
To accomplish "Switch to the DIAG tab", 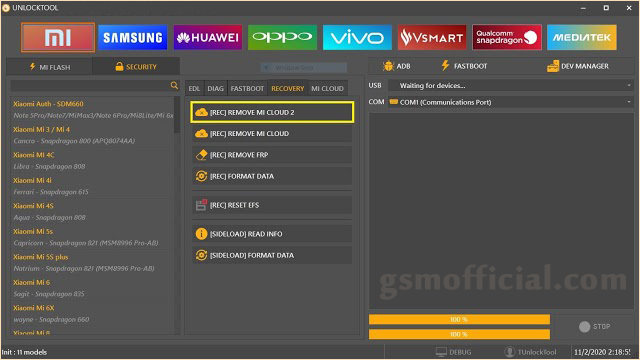I will click(216, 89).
